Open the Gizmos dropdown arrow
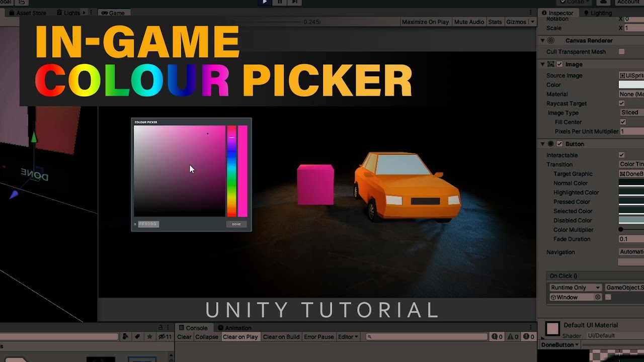Screen dimensions: 644x362 tap(532, 22)
